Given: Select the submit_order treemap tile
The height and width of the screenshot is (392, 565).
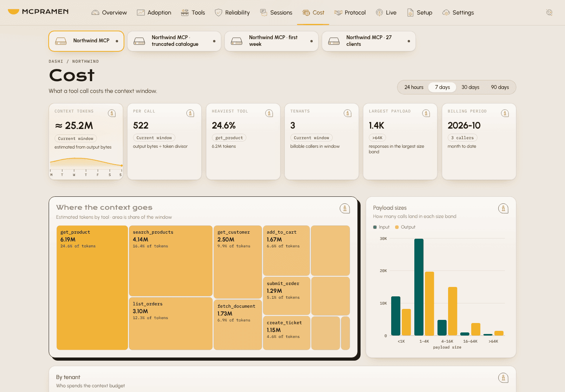Looking at the screenshot, I should coord(286,296).
